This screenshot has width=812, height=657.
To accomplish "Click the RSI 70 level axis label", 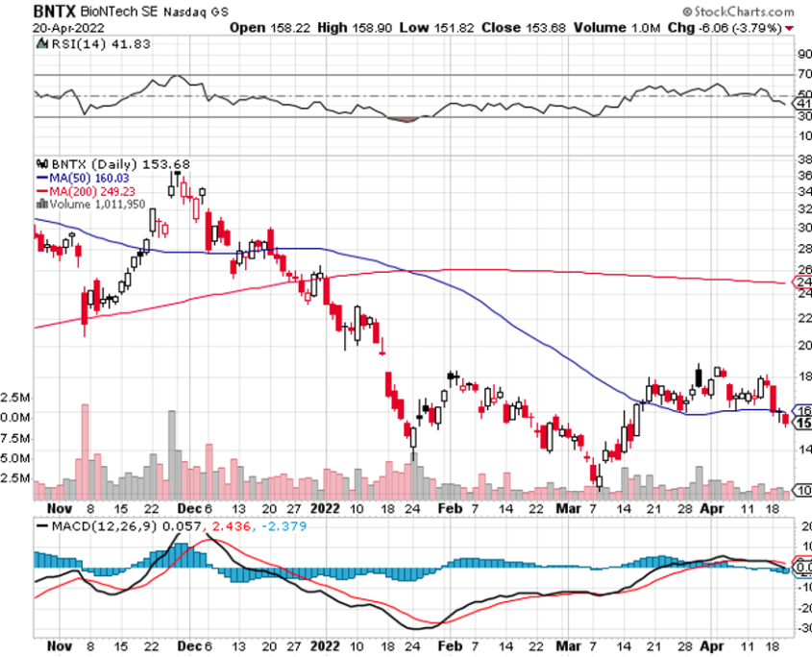I will pos(804,74).
